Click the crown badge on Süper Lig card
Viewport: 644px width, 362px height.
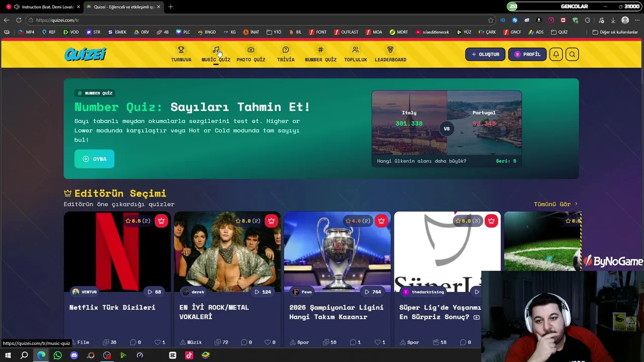491,221
